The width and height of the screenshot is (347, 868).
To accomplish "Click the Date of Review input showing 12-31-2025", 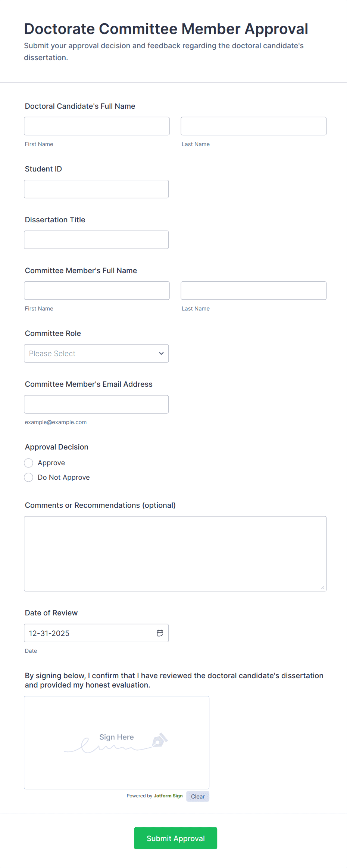I will click(x=86, y=633).
